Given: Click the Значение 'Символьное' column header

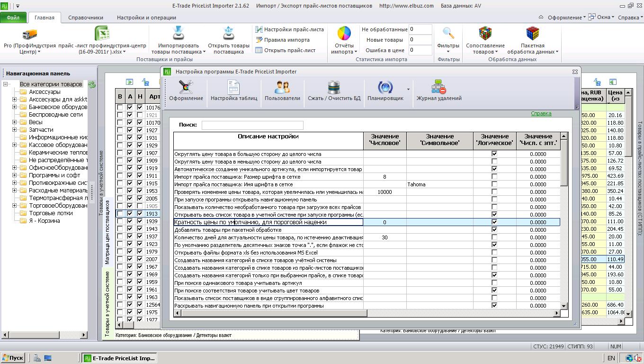Looking at the screenshot, I should (440, 140).
